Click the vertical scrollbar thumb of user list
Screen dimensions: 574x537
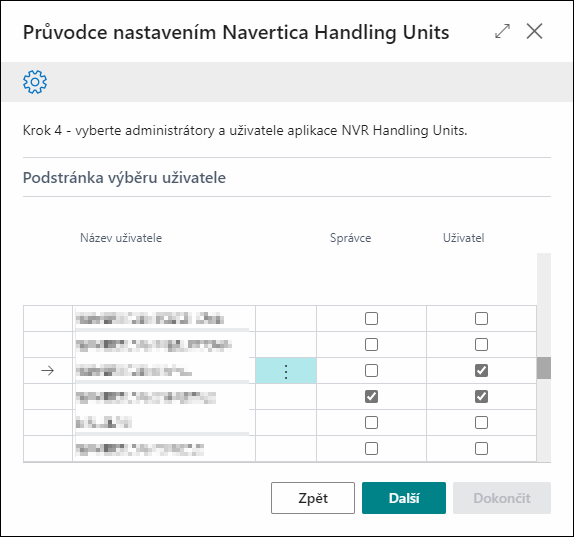[x=544, y=368]
